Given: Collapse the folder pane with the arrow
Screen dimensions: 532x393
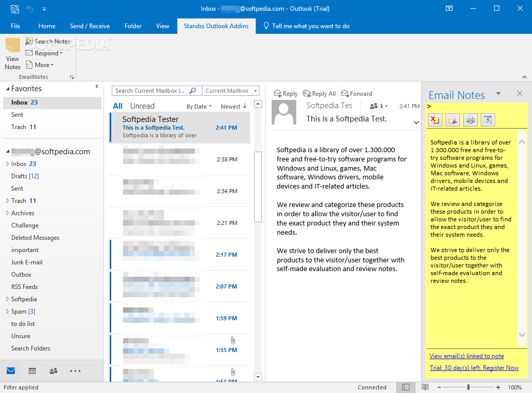Looking at the screenshot, I should 97,87.
